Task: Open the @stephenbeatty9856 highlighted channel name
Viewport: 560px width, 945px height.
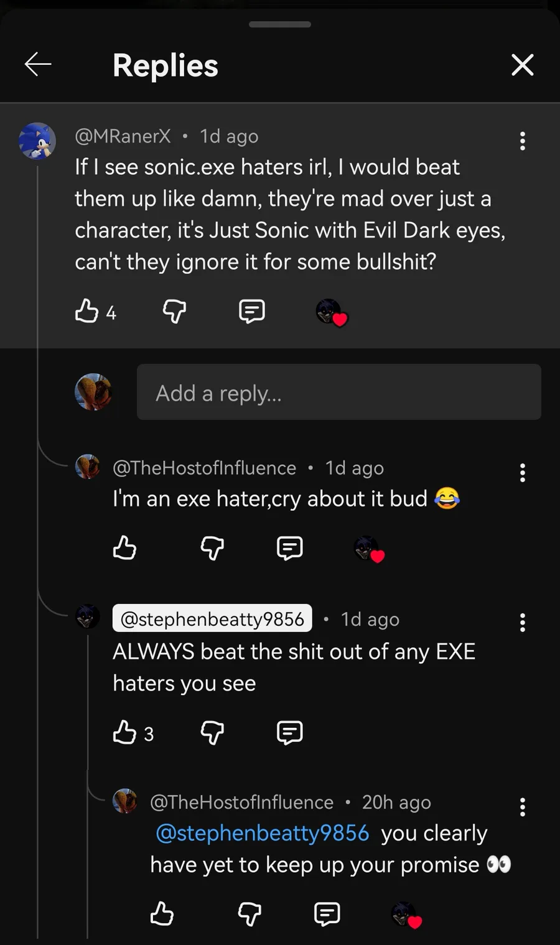Action: click(x=212, y=618)
